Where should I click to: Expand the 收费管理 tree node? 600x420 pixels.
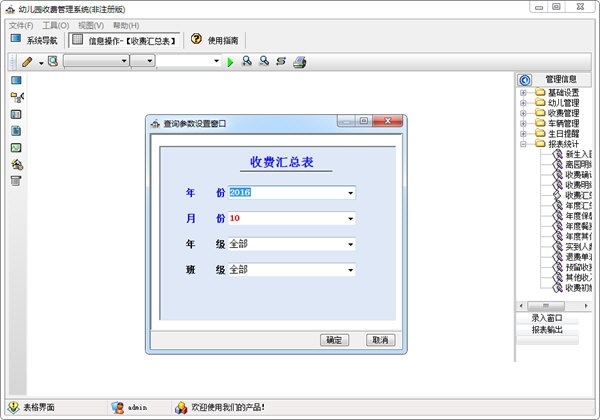point(523,113)
